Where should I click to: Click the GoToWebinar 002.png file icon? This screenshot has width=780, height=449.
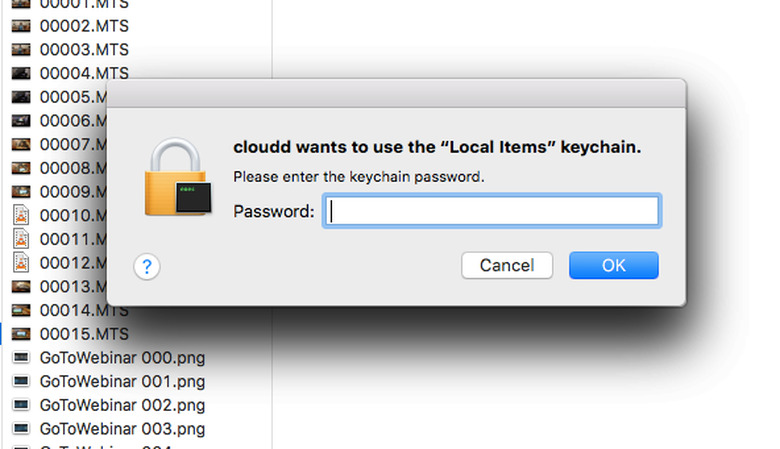(21, 406)
